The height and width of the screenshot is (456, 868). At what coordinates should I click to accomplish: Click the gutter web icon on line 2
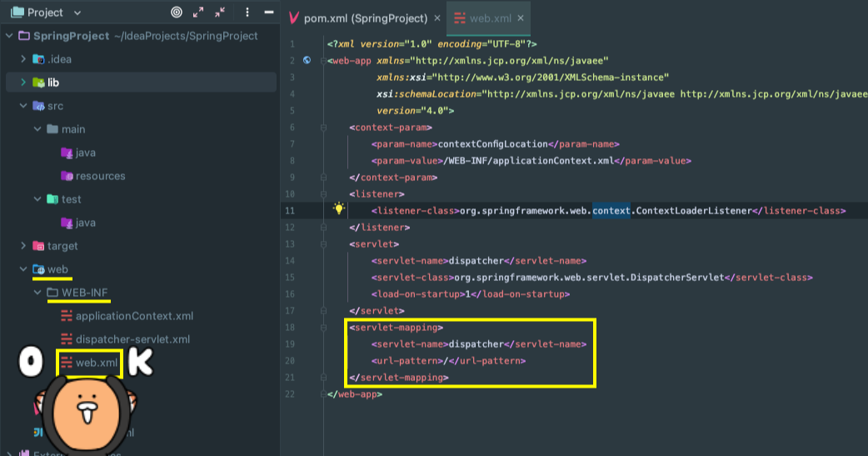[307, 60]
